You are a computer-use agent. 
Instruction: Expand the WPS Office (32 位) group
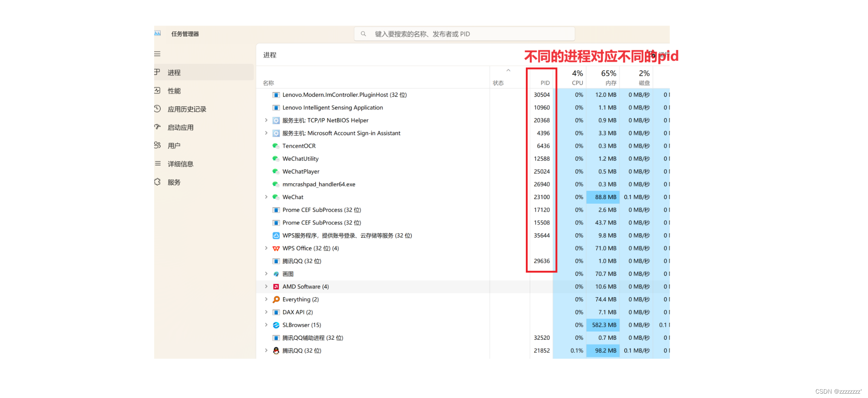click(266, 248)
